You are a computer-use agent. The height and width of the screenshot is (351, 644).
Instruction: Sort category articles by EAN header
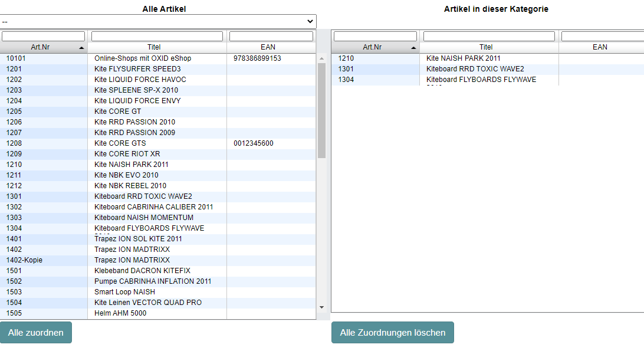point(602,47)
